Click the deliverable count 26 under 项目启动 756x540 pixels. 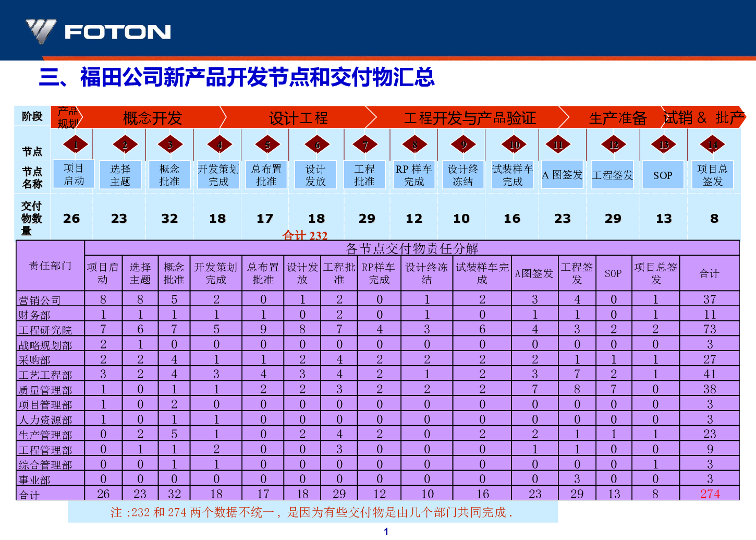[x=71, y=219]
